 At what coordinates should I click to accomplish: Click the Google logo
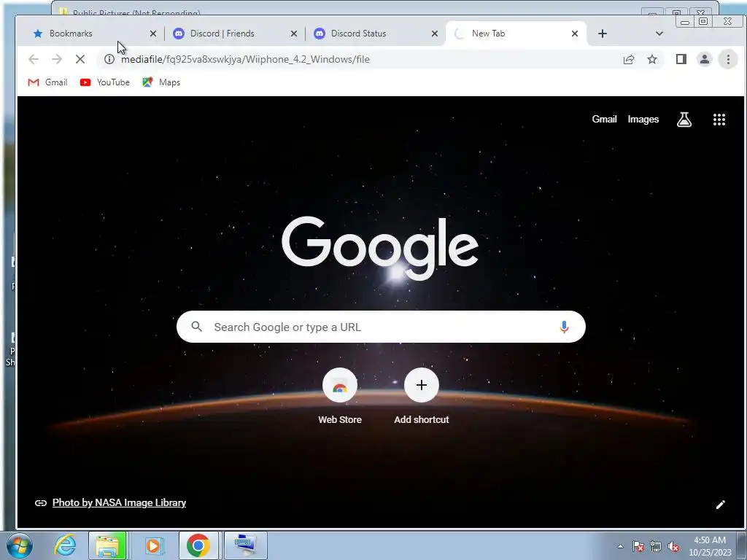(x=380, y=248)
